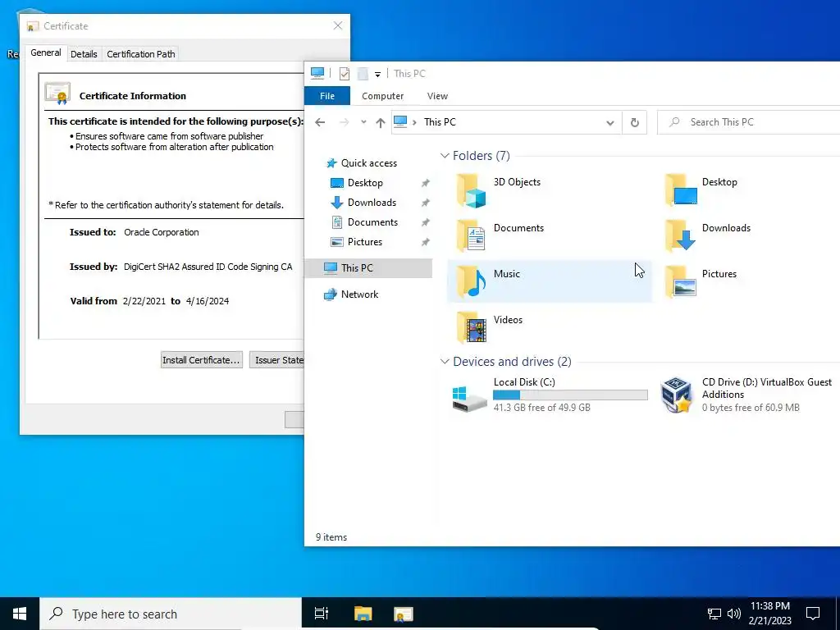Viewport: 840px width, 630px height.
Task: Click the breadcrumb chevron before This PC
Action: pyautogui.click(x=414, y=123)
